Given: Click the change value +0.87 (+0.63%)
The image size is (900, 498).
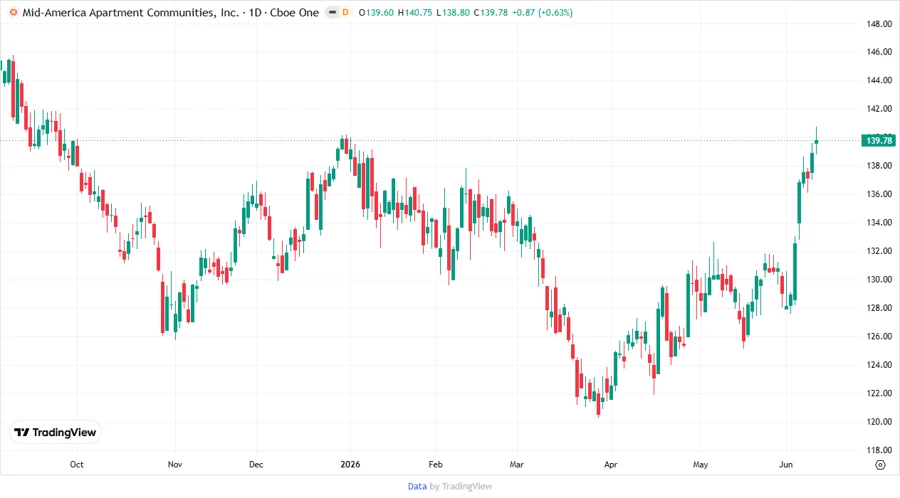Looking at the screenshot, I should click(542, 13).
